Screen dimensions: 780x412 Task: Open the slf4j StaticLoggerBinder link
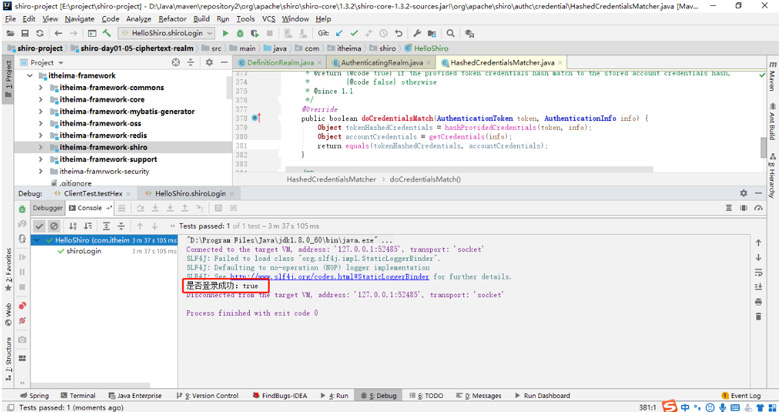point(329,277)
